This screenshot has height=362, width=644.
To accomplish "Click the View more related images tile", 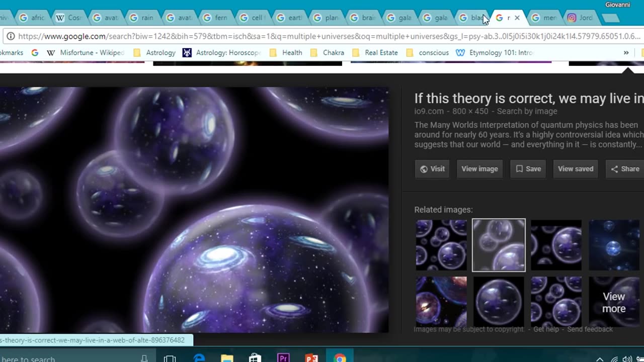I will click(614, 302).
